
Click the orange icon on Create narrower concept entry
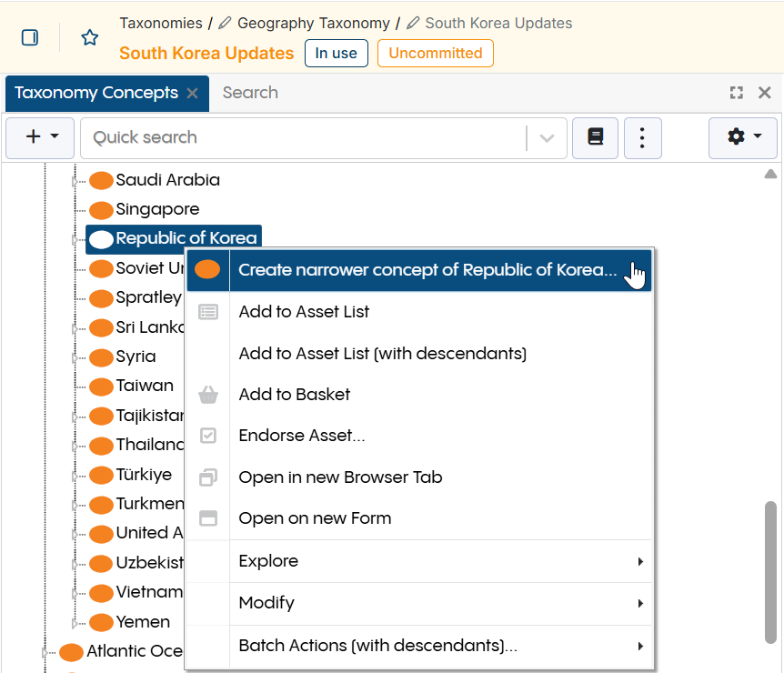coord(208,270)
